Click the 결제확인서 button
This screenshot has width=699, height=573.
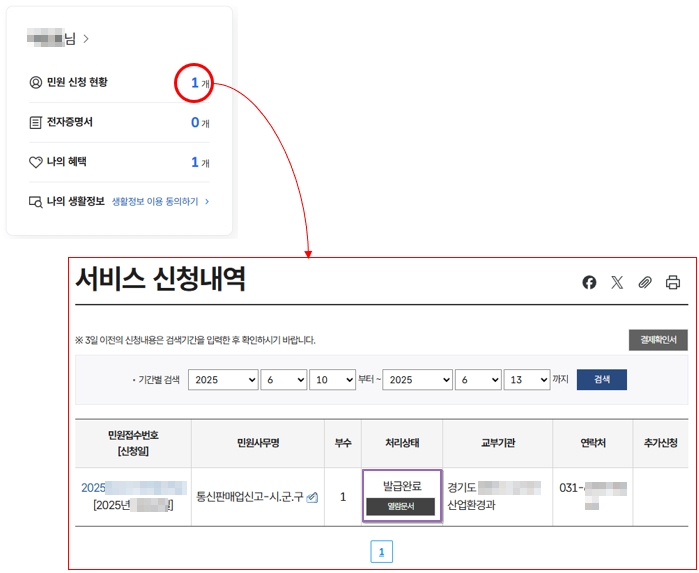[x=658, y=340]
